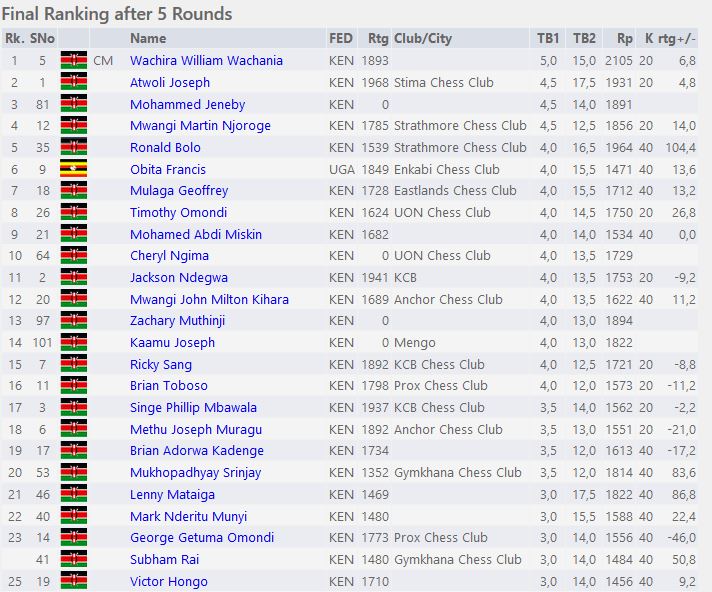
Task: Click Final Ranking after 5 Rounds heading
Action: 117,14
